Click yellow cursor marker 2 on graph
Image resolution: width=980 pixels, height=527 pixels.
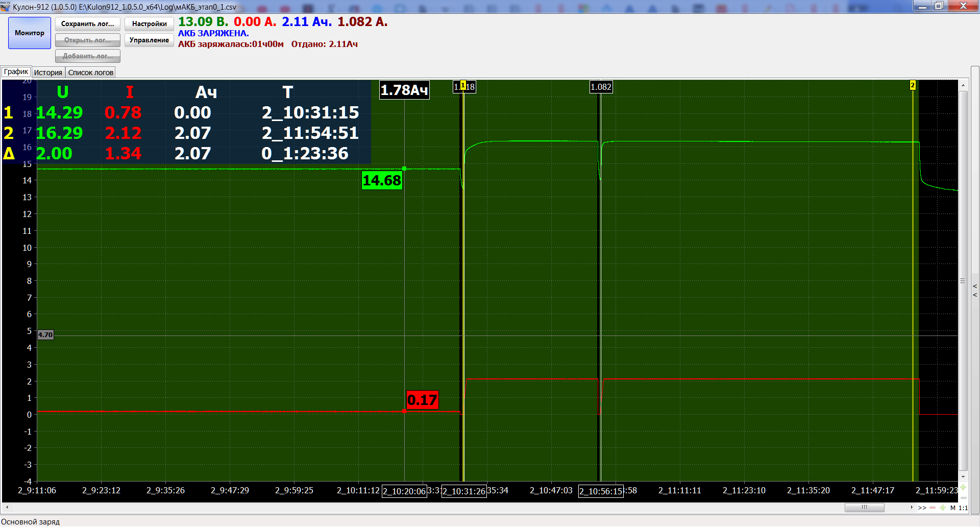tap(913, 85)
